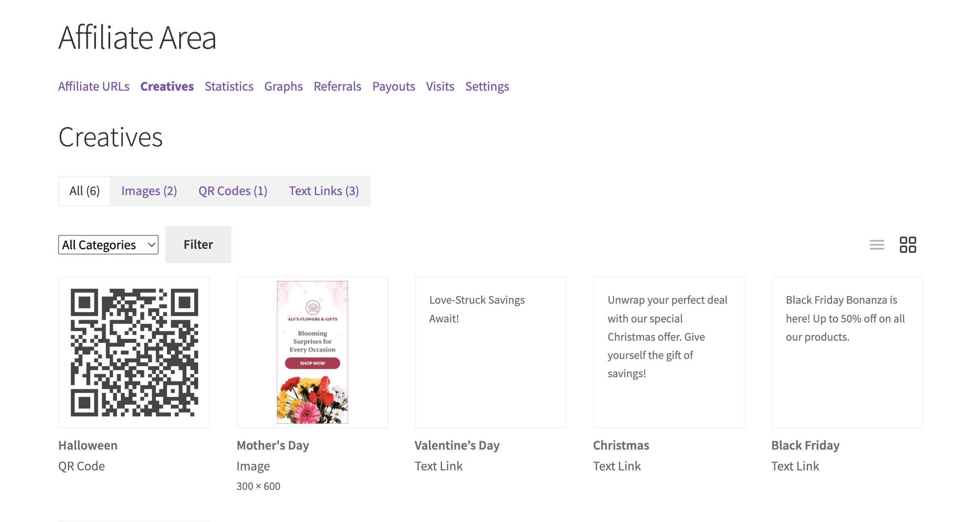Select the Valentine's Day text link card
The width and height of the screenshot is (980, 522).
click(490, 352)
